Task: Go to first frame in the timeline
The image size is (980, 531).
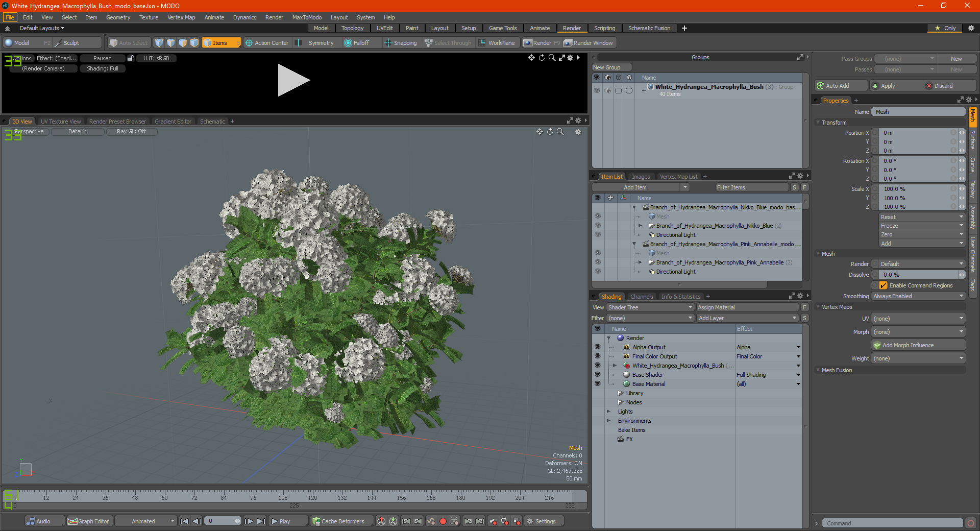Action: pos(185,521)
